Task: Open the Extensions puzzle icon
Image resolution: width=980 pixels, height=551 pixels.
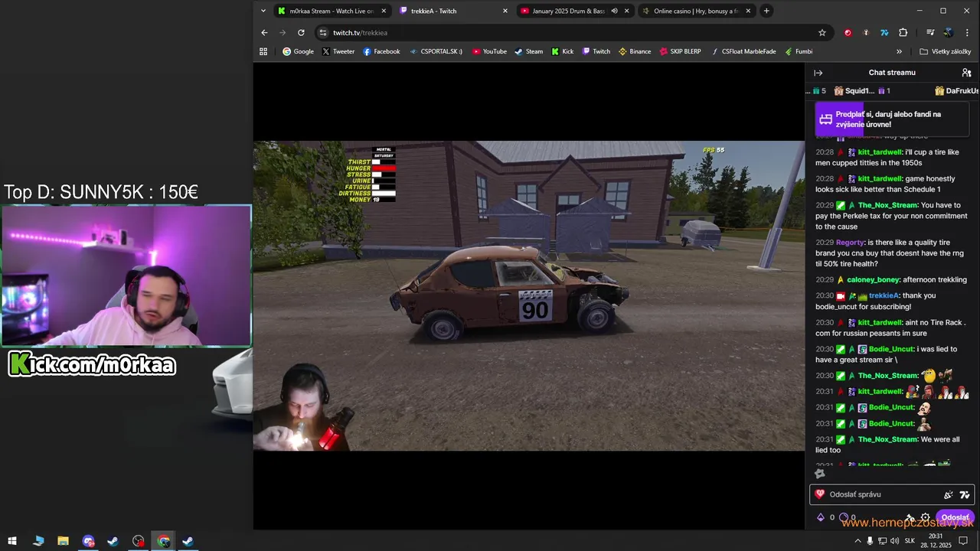Action: (903, 33)
